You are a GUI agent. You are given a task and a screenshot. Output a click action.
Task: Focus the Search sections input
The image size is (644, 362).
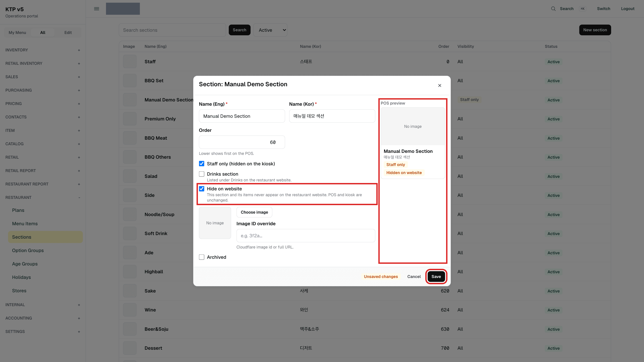point(172,30)
